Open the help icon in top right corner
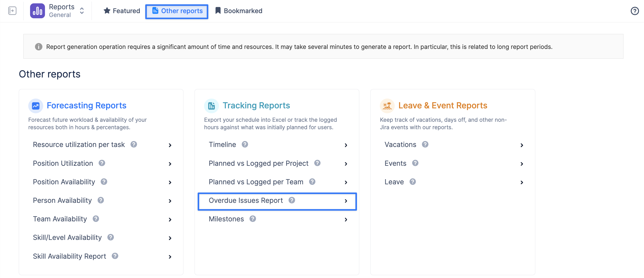The width and height of the screenshot is (644, 278). [x=635, y=11]
